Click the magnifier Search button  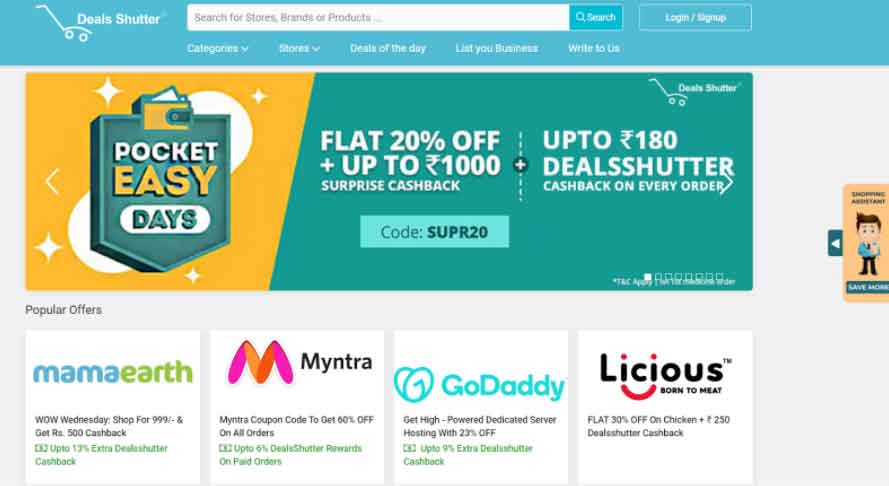click(x=596, y=18)
